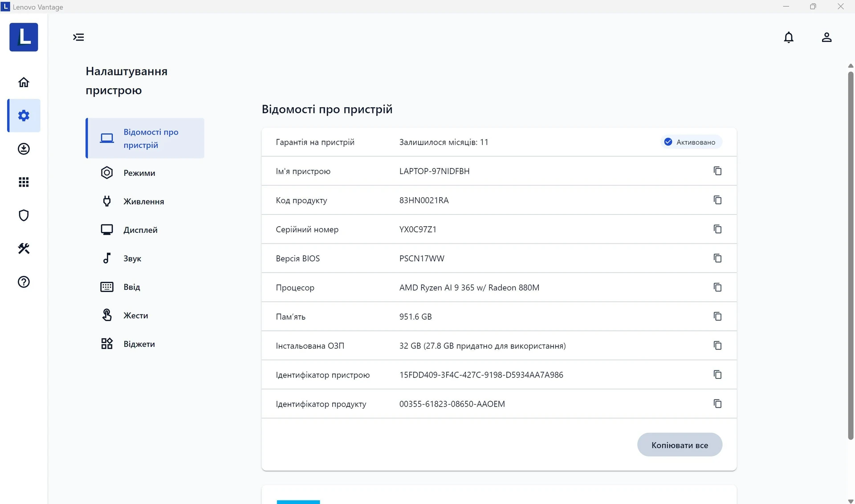Copy the device name LAPTOP-97NIDFBH
This screenshot has height=504, width=855.
pos(717,171)
